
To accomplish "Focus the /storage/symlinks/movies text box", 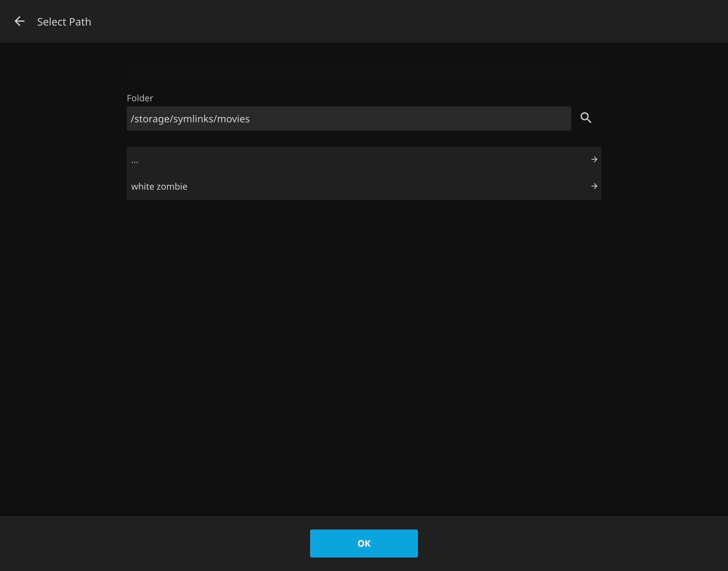I will [x=348, y=119].
